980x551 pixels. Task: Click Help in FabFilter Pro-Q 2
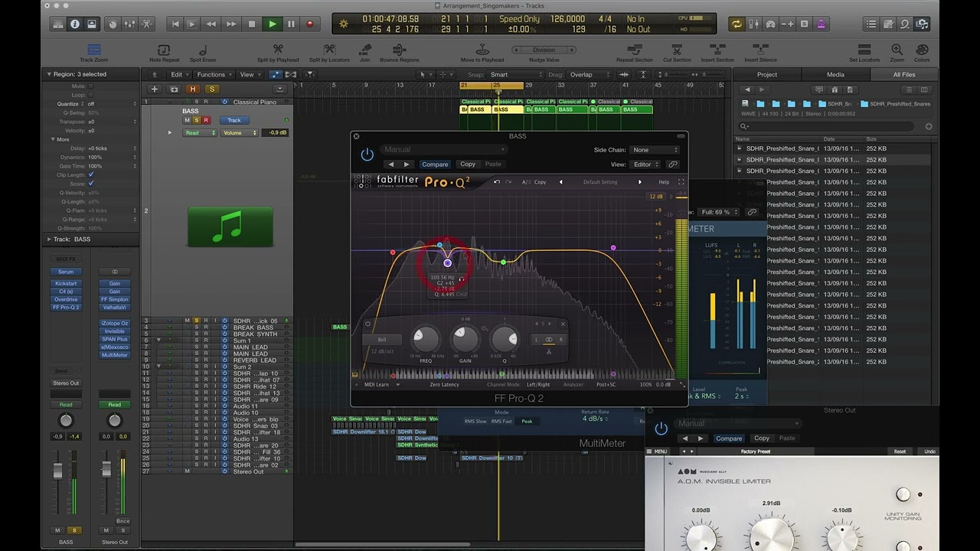coord(664,182)
